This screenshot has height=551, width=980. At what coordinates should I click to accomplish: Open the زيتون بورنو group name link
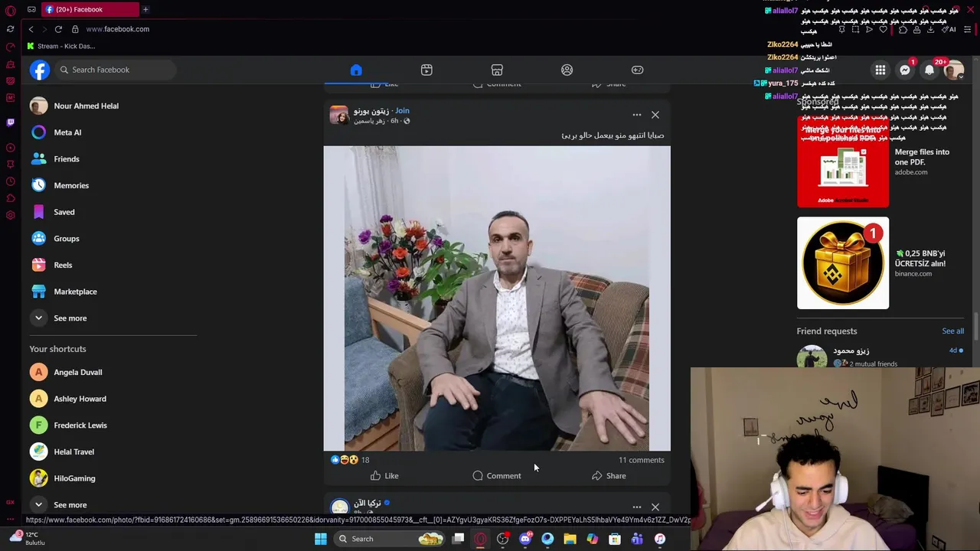[371, 111]
